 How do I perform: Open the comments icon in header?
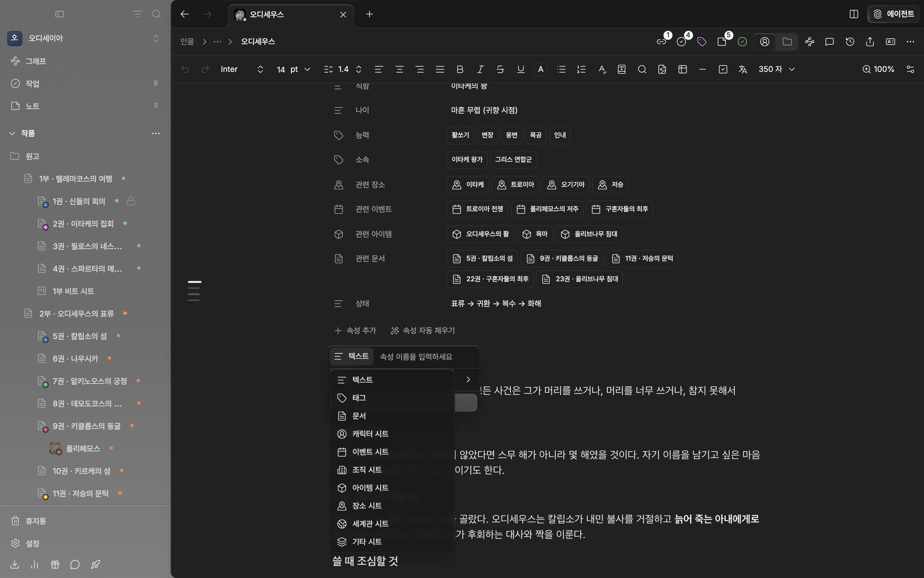click(x=829, y=42)
